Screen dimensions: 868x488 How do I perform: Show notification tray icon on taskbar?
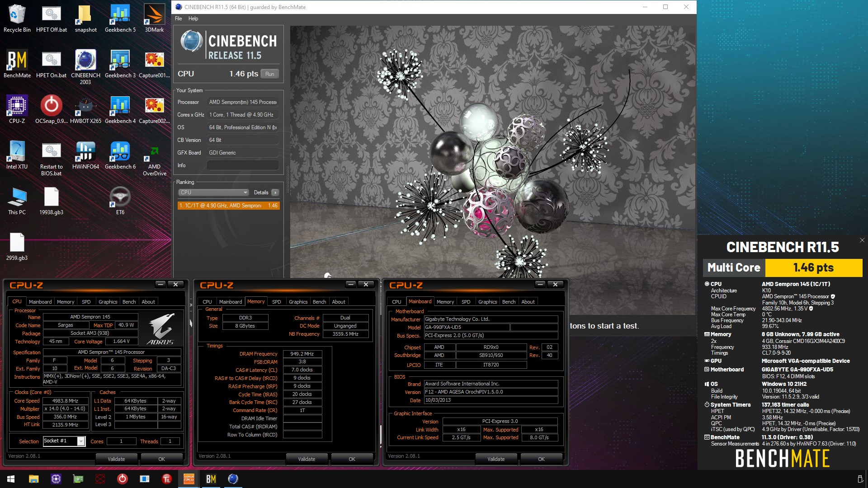pos(859,479)
